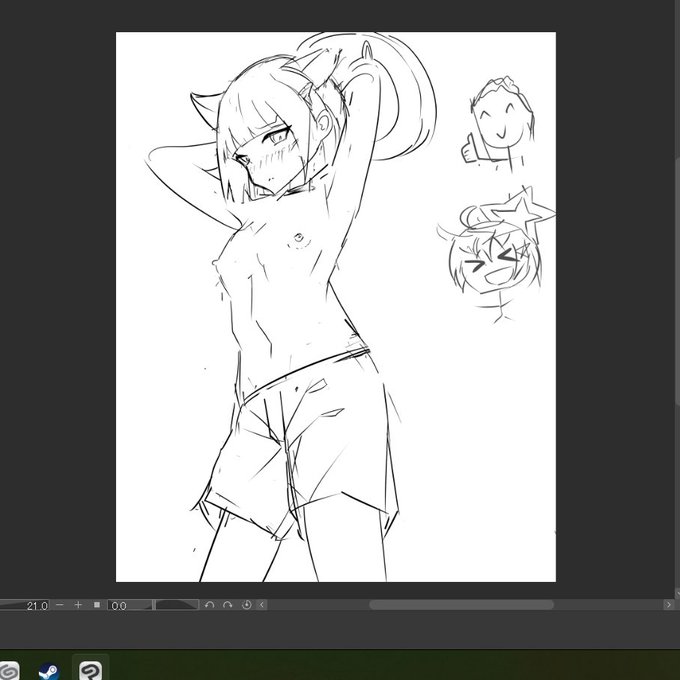The image size is (680, 680).
Task: Rotate canvas right with clockwise arrow
Action: 228,605
